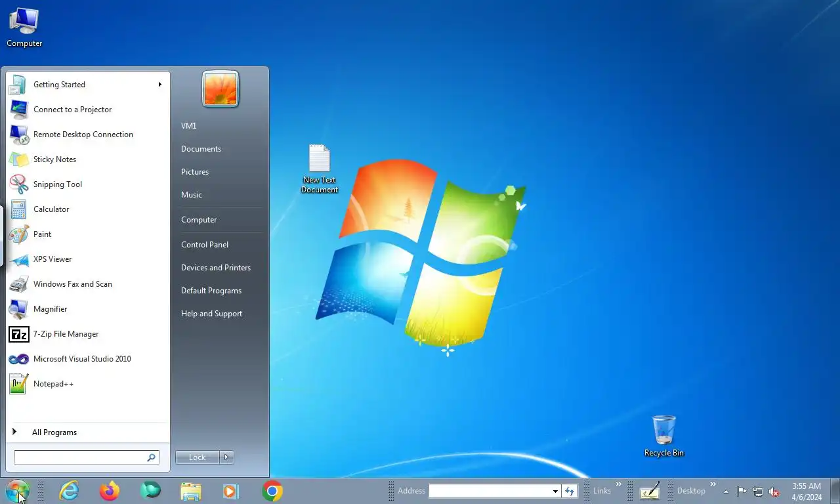Open Windows Explorer from taskbar

point(191,491)
